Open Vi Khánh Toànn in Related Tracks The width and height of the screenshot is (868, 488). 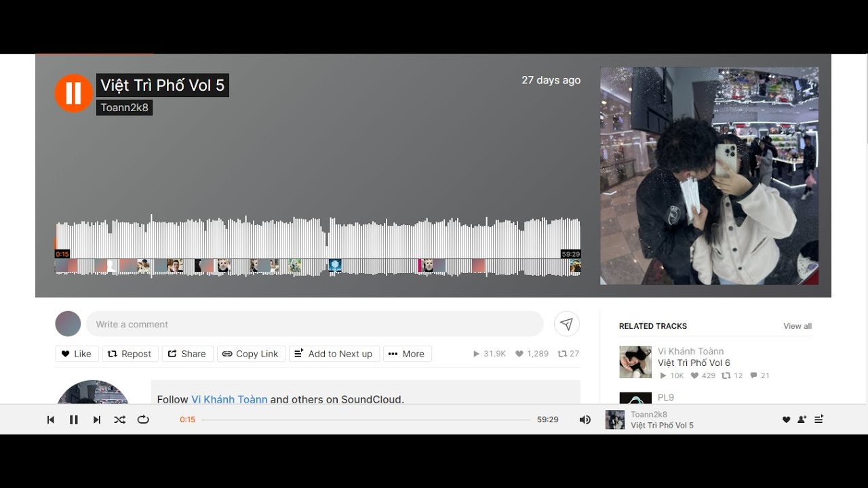point(691,351)
